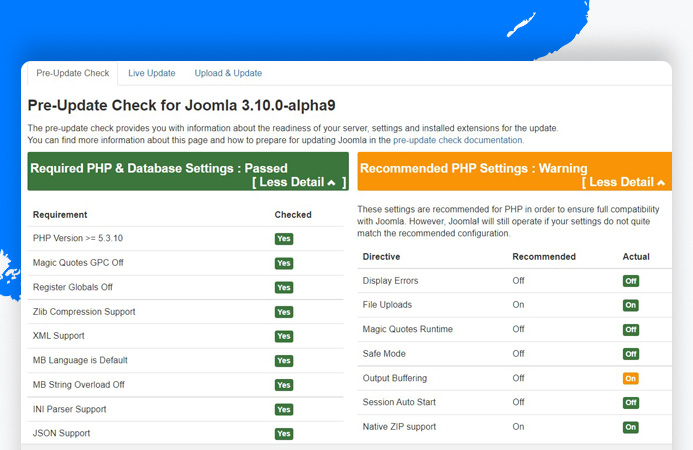This screenshot has height=450, width=693.
Task: Select the Magic Quotes Runtime directive
Action: pos(407,329)
